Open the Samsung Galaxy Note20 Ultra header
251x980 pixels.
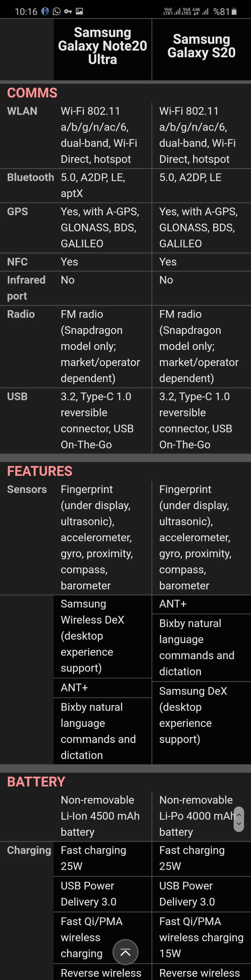[103, 46]
